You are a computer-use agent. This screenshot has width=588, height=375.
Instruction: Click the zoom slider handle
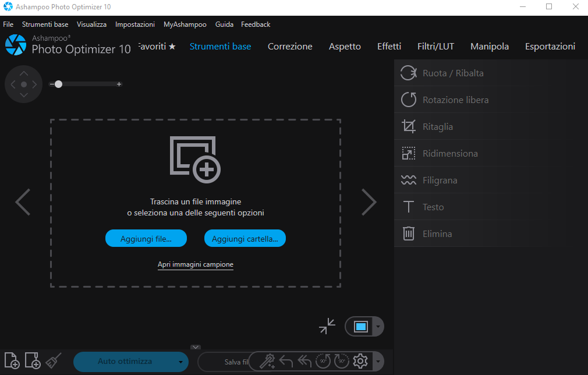[58, 84]
